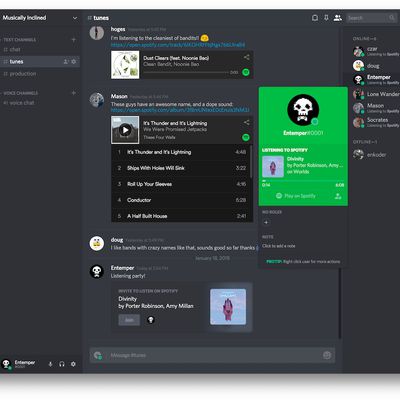
Task: Play the It's Thunder and It's Lightning album
Action: pyautogui.click(x=125, y=130)
